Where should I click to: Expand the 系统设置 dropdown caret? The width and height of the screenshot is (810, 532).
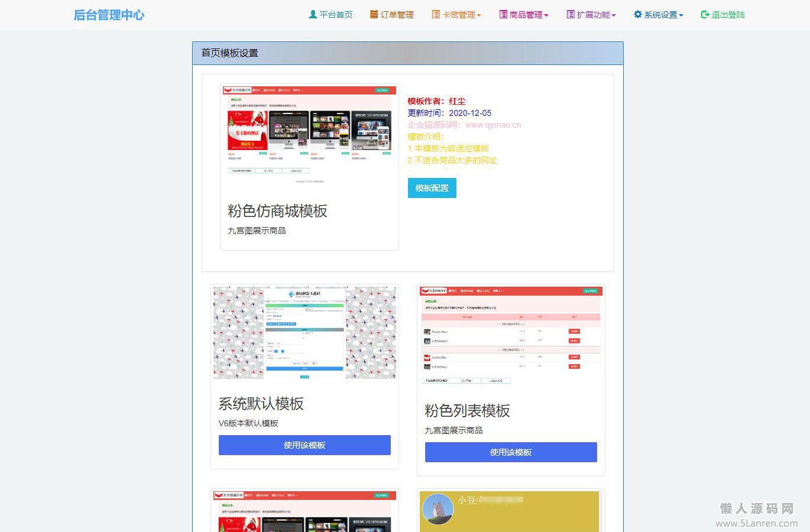(681, 16)
